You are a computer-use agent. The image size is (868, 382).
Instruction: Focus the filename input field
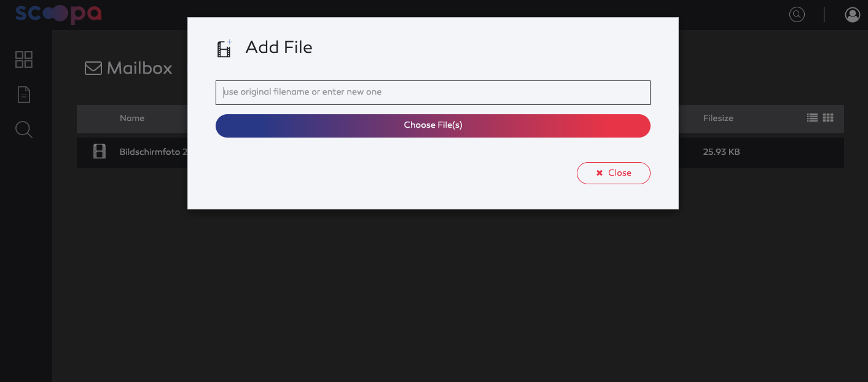click(433, 93)
